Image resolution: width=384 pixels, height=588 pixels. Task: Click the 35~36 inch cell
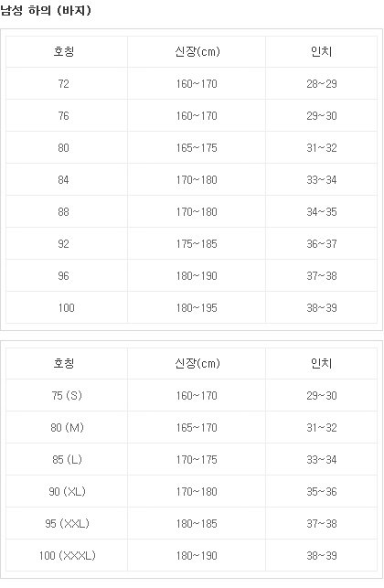(x=322, y=491)
